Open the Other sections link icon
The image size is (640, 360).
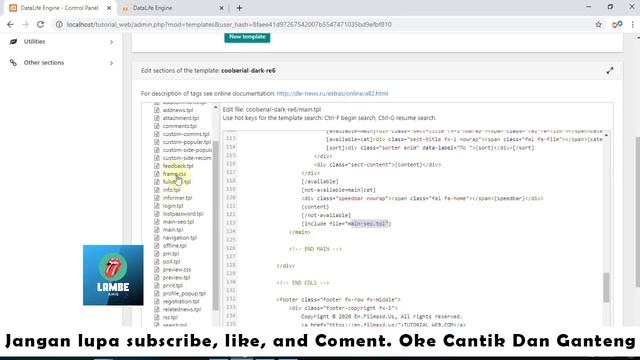(13, 63)
